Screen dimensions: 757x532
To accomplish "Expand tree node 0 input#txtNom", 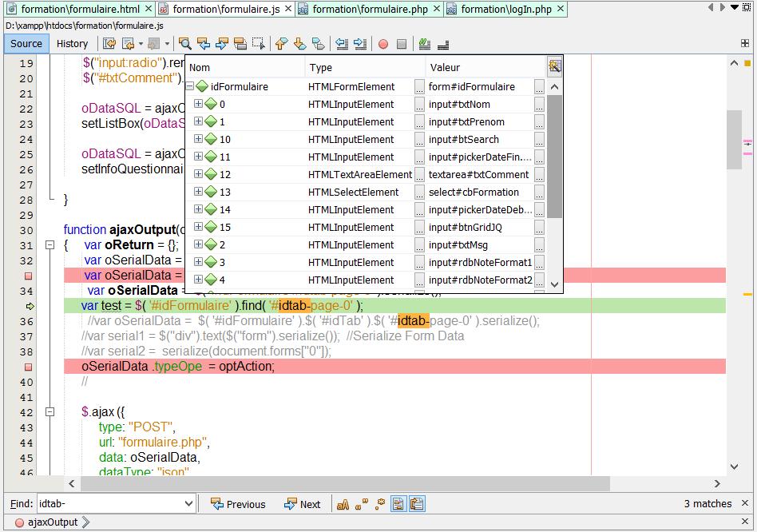I will pos(198,103).
